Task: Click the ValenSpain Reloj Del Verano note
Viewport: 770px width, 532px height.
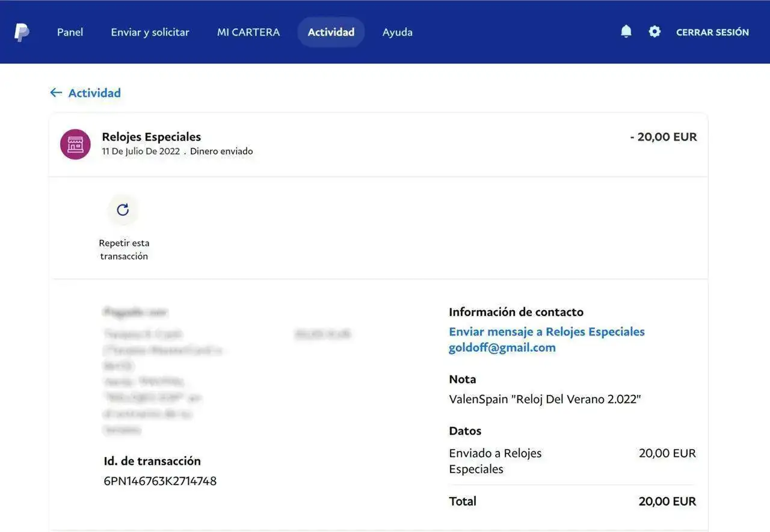Action: point(545,399)
